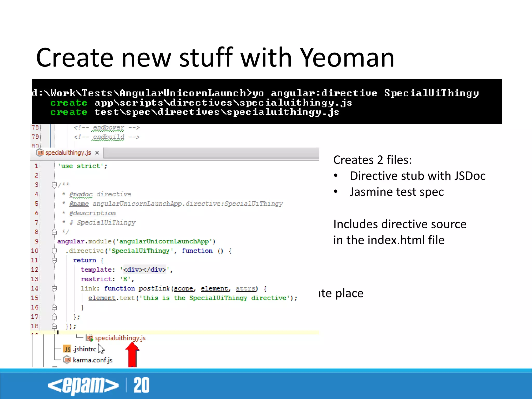Click the template property on line 12
Viewport: 532px width, 399px height.
click(x=96, y=270)
